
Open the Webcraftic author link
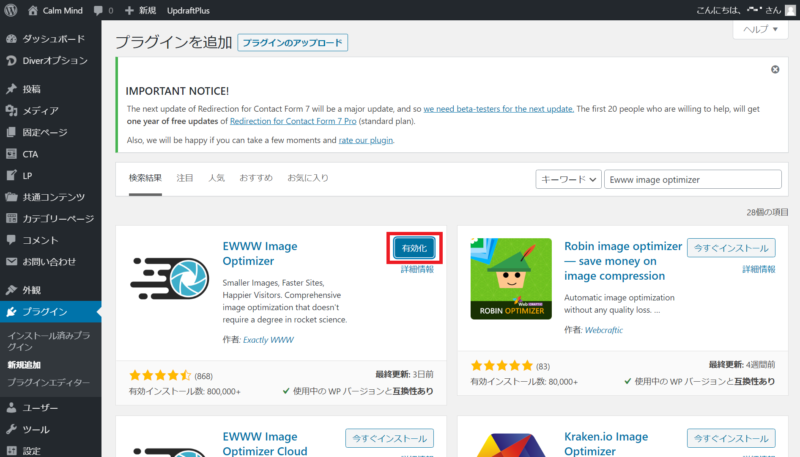tap(604, 330)
